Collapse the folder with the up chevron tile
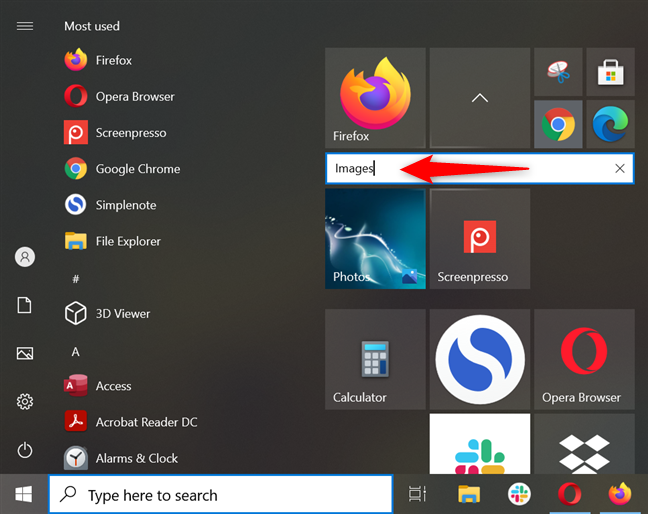 (480, 98)
